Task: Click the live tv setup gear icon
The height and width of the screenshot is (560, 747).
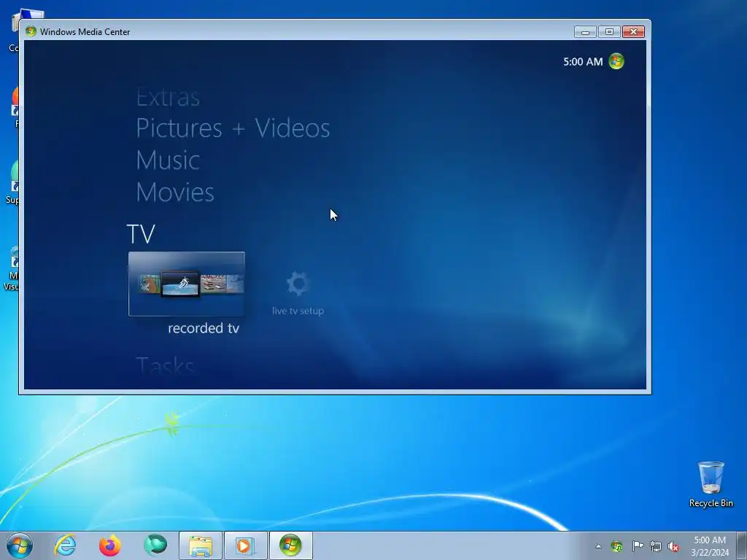Action: coord(298,284)
